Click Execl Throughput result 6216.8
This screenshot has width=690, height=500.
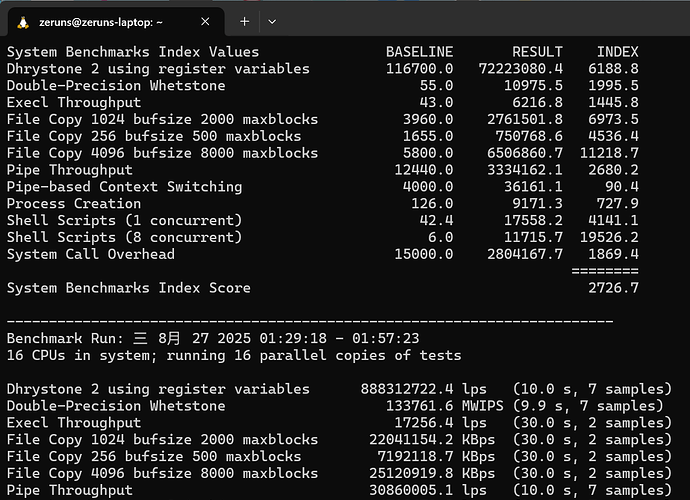click(537, 103)
